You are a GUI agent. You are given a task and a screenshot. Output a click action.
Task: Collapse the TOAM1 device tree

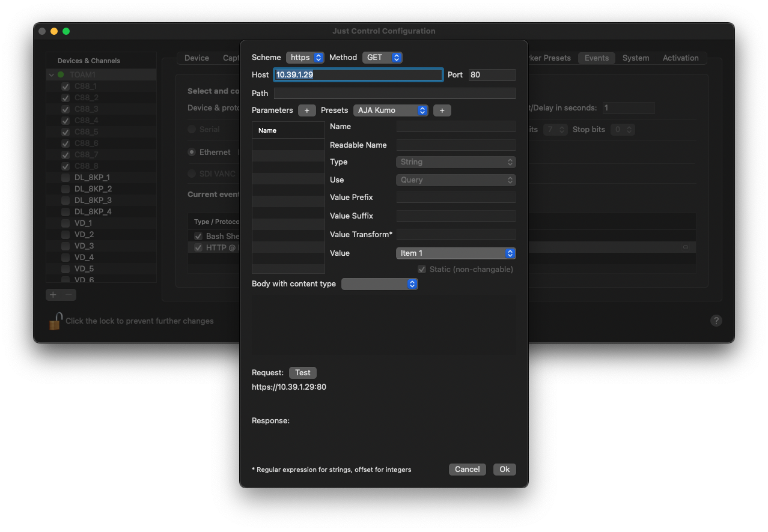click(x=52, y=75)
